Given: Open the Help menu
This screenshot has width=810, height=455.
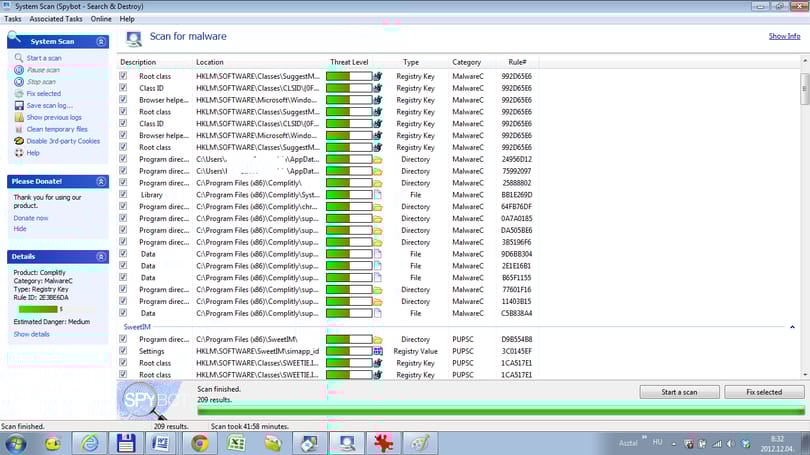Looking at the screenshot, I should pyautogui.click(x=127, y=19).
